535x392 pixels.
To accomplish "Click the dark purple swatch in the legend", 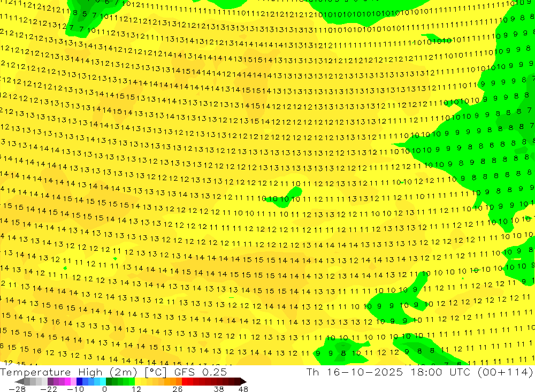I will (x=50, y=381).
